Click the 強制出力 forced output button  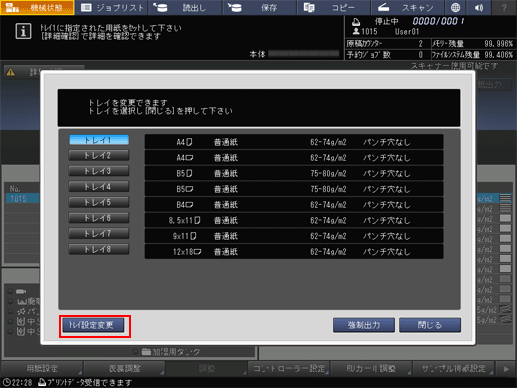point(364,325)
